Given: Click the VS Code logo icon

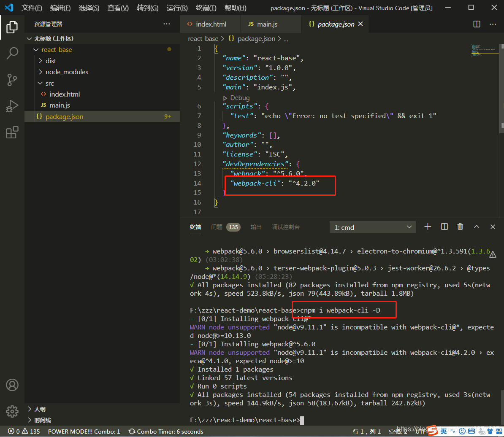Looking at the screenshot, I should pos(9,8).
